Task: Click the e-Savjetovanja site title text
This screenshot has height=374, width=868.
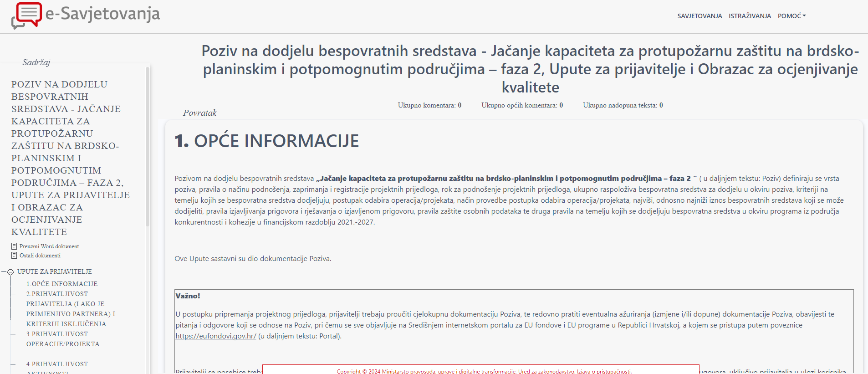Action: 102,14
